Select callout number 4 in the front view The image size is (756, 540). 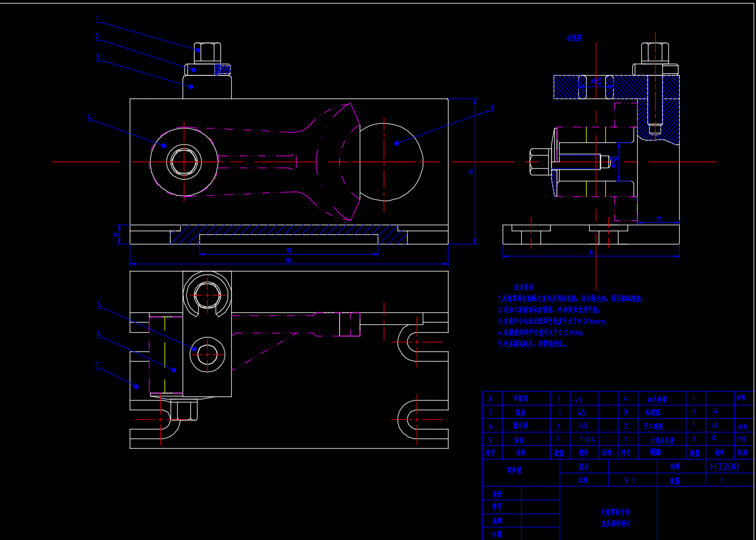point(90,118)
